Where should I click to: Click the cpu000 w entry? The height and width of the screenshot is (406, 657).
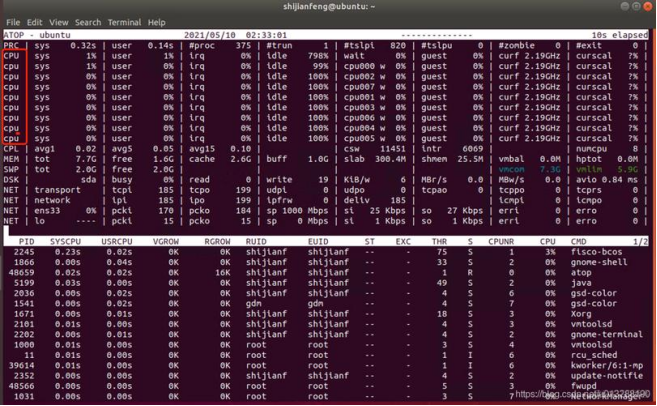coord(365,66)
